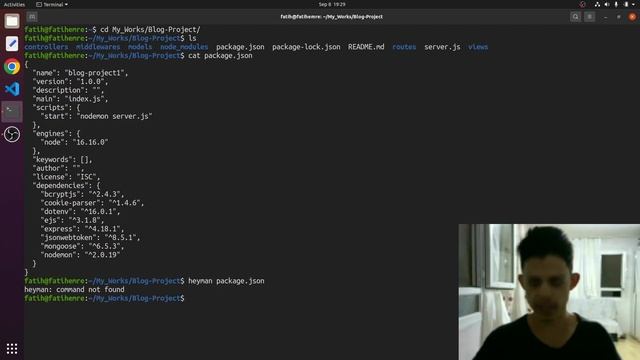
Task: Open the clock and calendar in top bar
Action: point(332,4)
